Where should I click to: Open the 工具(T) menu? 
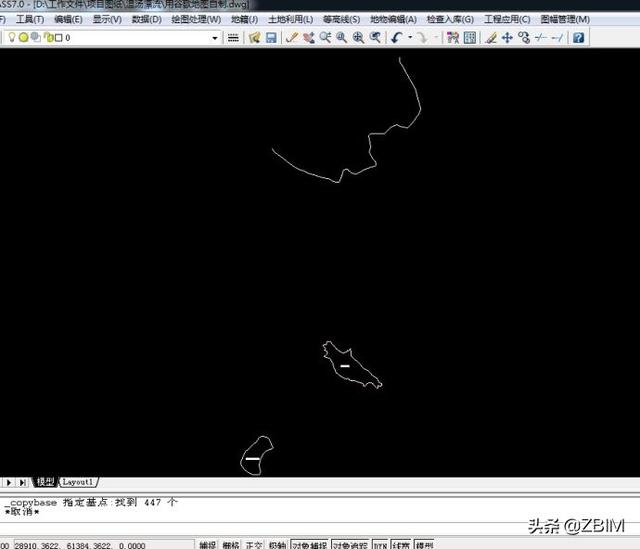click(x=30, y=19)
